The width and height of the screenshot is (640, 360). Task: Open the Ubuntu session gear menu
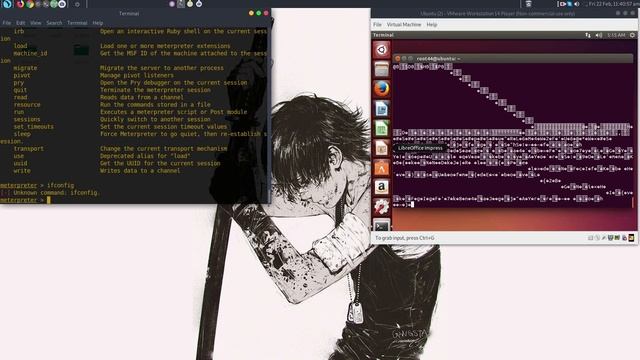click(x=632, y=35)
